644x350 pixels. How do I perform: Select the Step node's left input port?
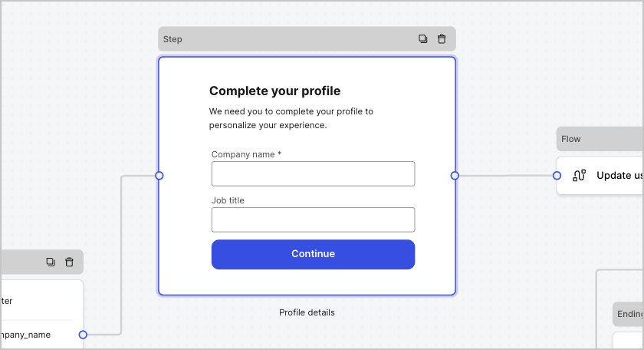(159, 176)
